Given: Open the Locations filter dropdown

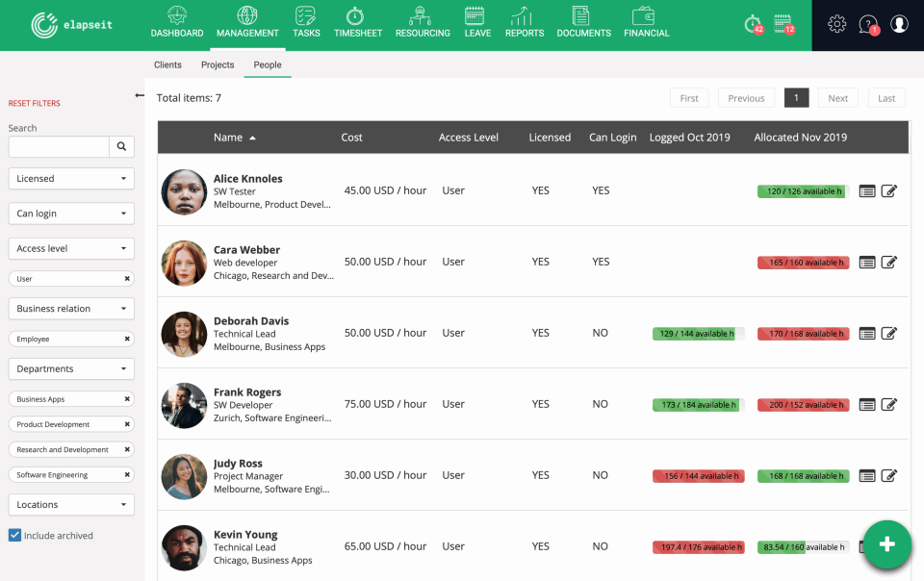Looking at the screenshot, I should click(x=70, y=504).
